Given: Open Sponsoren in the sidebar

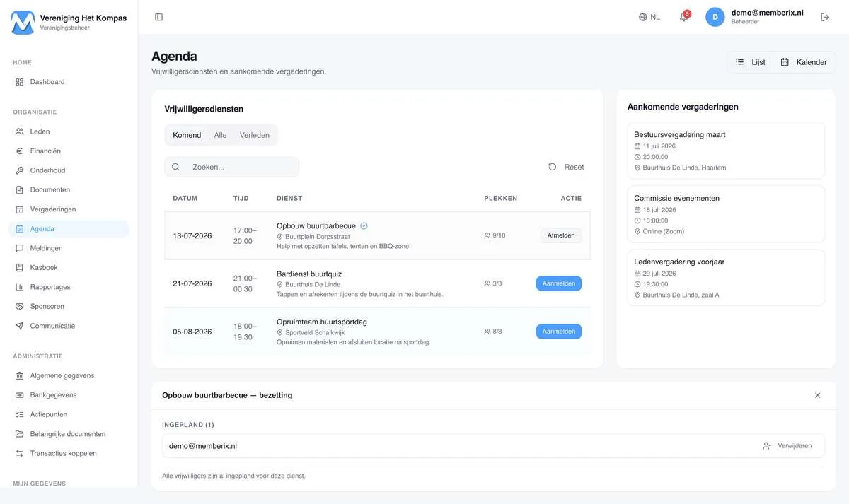Looking at the screenshot, I should click(69, 307).
